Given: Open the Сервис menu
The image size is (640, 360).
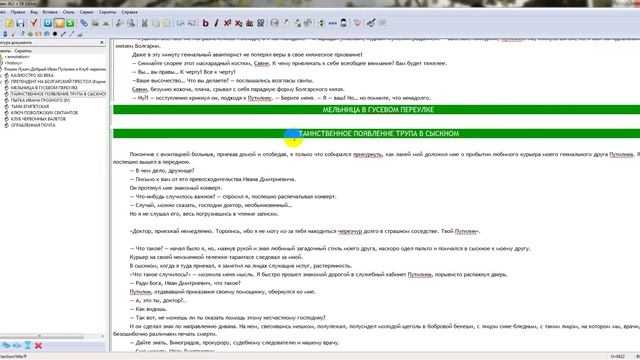Looking at the screenshot, I should (87, 12).
